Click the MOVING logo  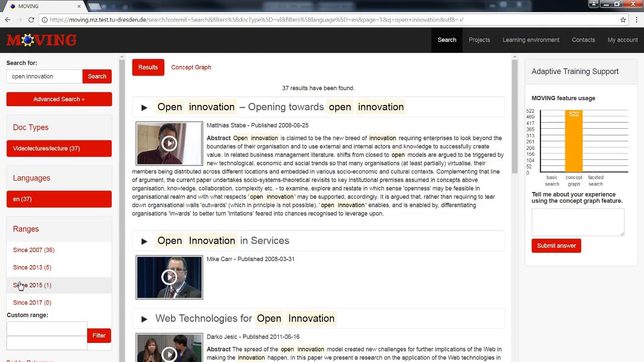[41, 40]
